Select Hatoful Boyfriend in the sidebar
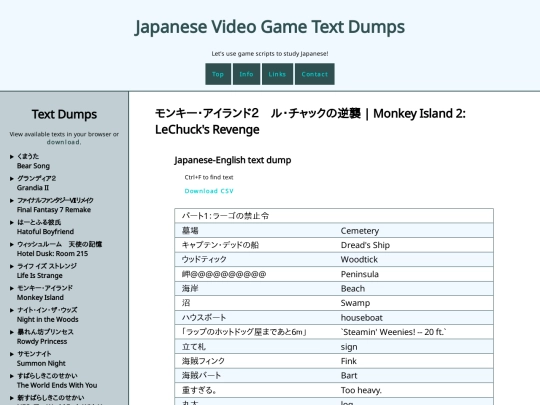 point(45,227)
